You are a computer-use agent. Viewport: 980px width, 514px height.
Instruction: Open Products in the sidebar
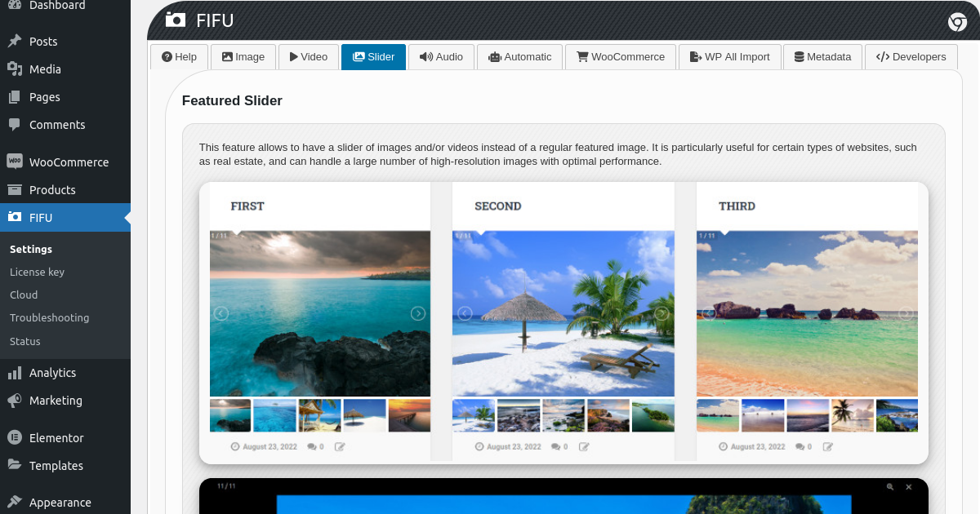coord(65,190)
